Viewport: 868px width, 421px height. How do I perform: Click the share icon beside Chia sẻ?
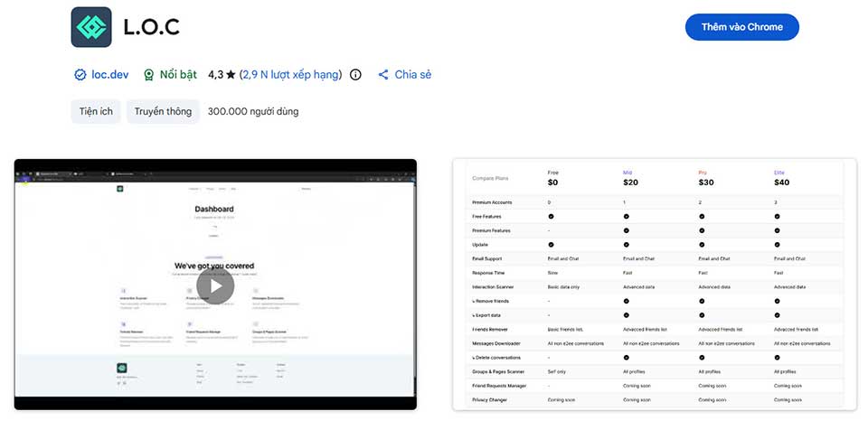[x=383, y=75]
